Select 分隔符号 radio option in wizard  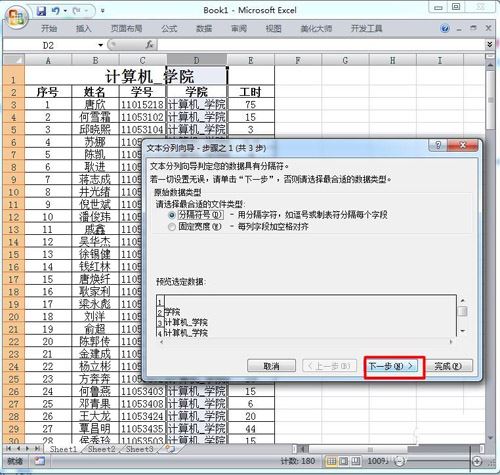click(172, 215)
